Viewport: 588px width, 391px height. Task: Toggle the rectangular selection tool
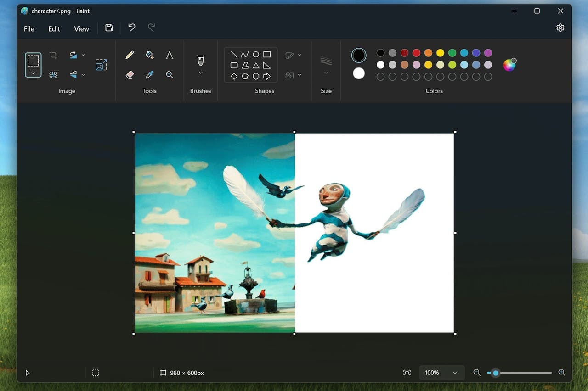coord(33,61)
